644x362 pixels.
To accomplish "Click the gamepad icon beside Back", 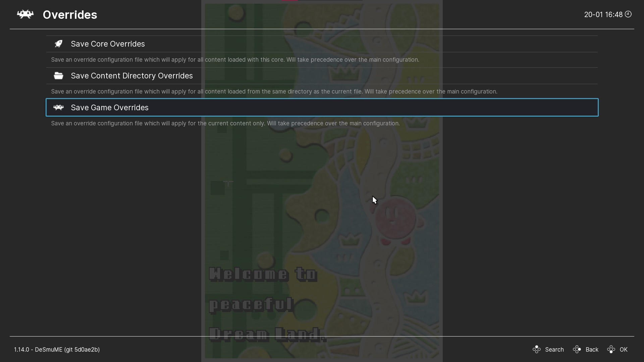I will (577, 350).
